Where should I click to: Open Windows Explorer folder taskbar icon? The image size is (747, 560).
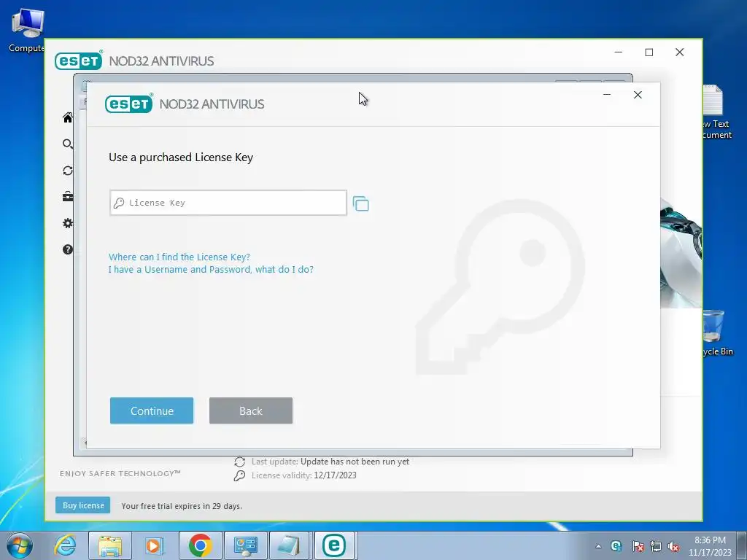[110, 545]
